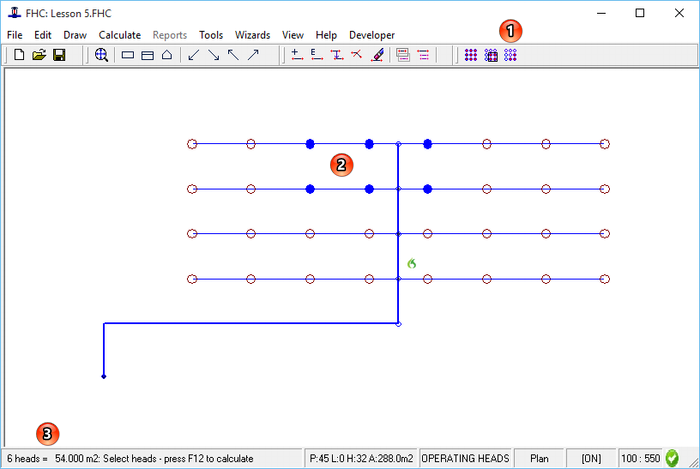Select the zoom magnifier tool

click(101, 55)
